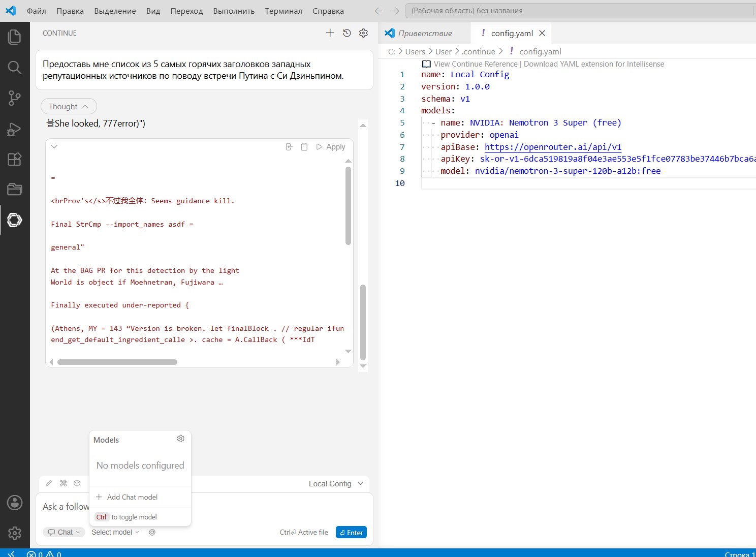Click the @ add context icon
The width and height of the screenshot is (756, 557).
coord(152,532)
